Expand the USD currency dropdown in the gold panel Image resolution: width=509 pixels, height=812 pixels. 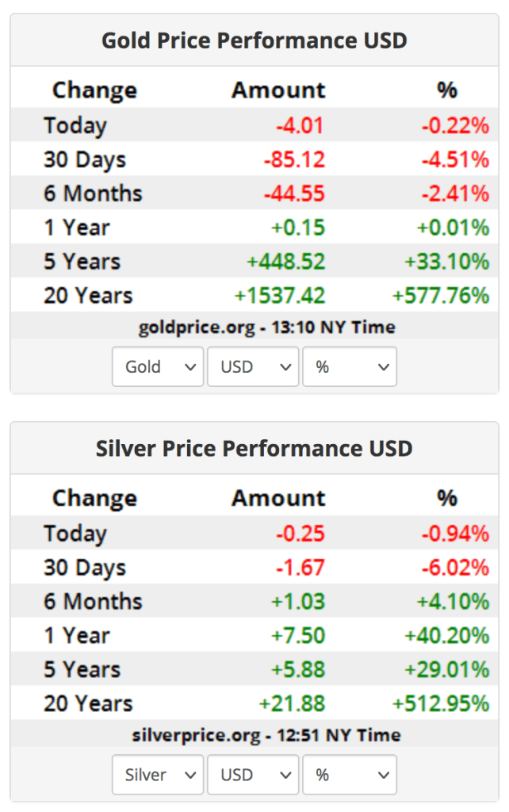coord(253,367)
